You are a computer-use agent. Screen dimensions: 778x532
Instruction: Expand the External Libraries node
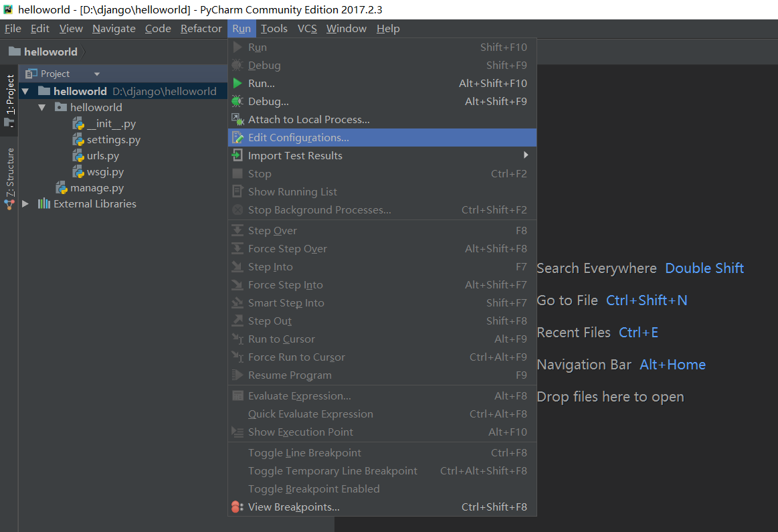pyautogui.click(x=25, y=204)
